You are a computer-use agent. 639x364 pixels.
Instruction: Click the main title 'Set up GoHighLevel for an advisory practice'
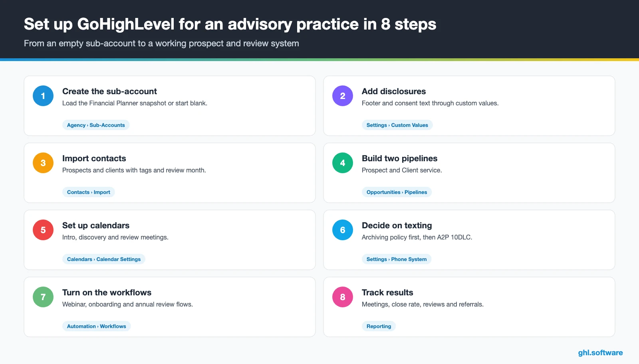230,24
